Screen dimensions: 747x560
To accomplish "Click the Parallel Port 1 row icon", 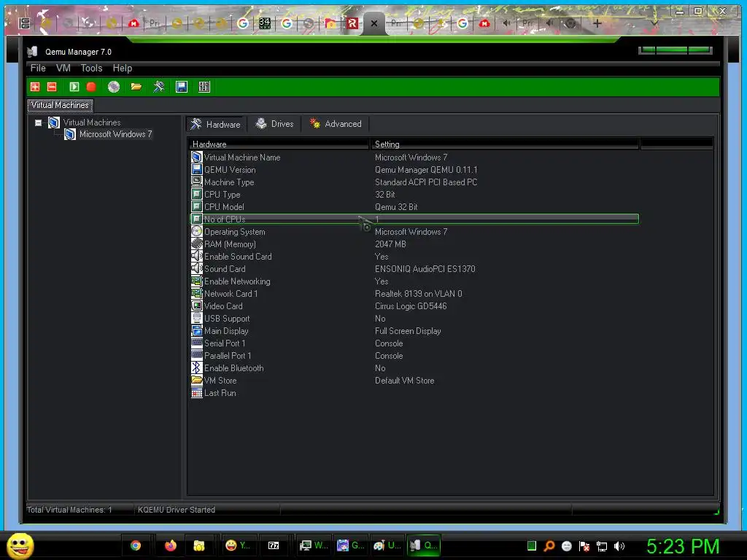I will [197, 355].
